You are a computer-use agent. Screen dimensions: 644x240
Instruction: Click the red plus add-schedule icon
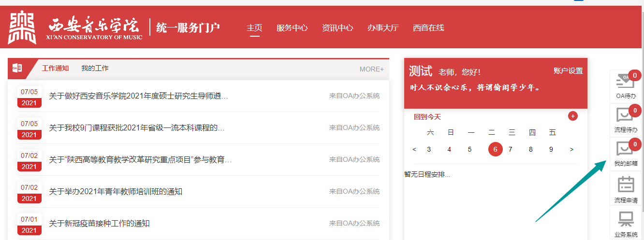572,116
